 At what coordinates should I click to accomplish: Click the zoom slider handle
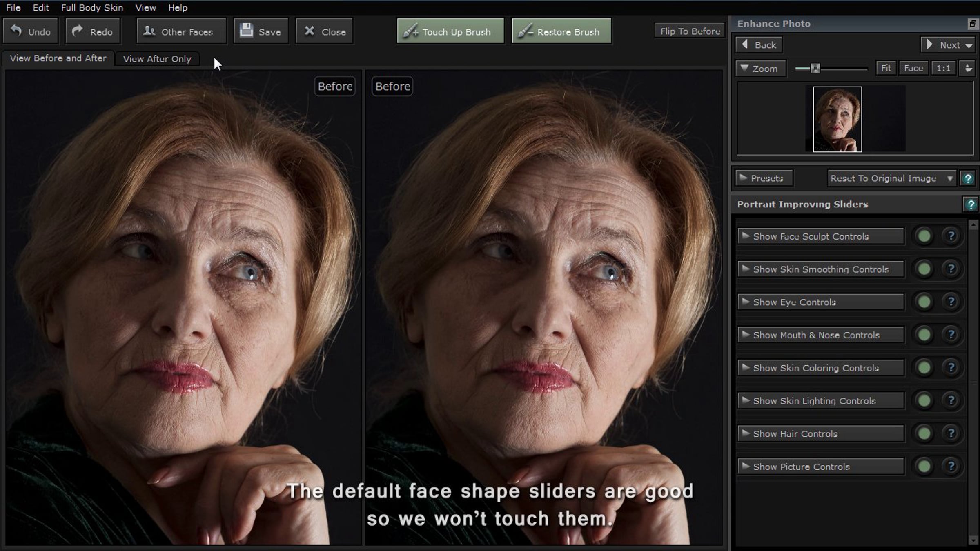click(x=815, y=68)
